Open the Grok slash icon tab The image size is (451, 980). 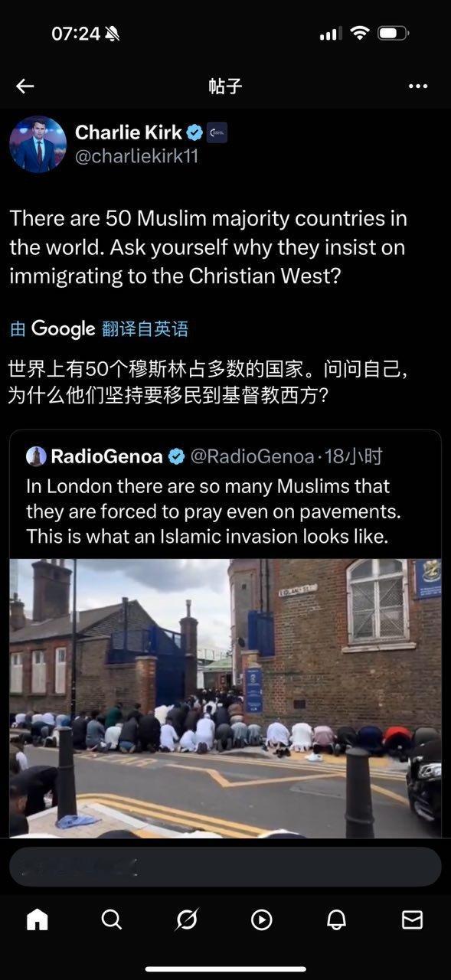point(187,919)
